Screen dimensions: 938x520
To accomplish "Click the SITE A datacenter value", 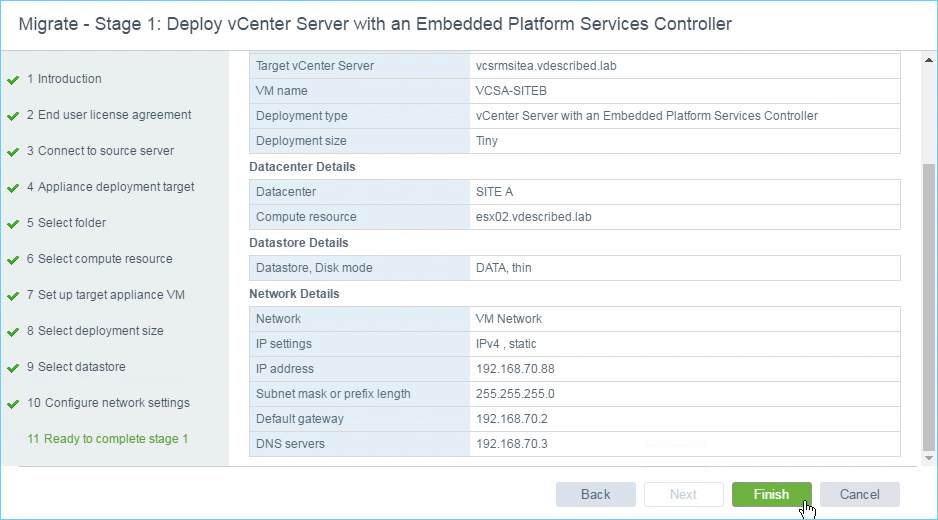I will tap(495, 192).
